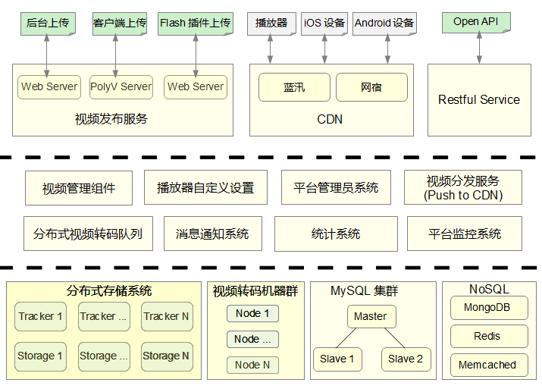Viewport: 542px width, 392px height.
Task: Click the 后台上传 note box
Action: click(47, 24)
